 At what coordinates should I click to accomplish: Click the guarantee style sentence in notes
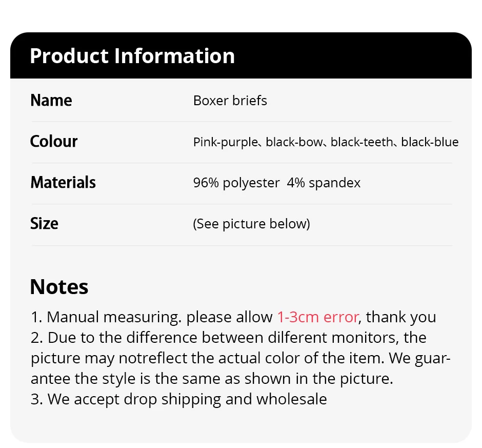pyautogui.click(x=211, y=379)
